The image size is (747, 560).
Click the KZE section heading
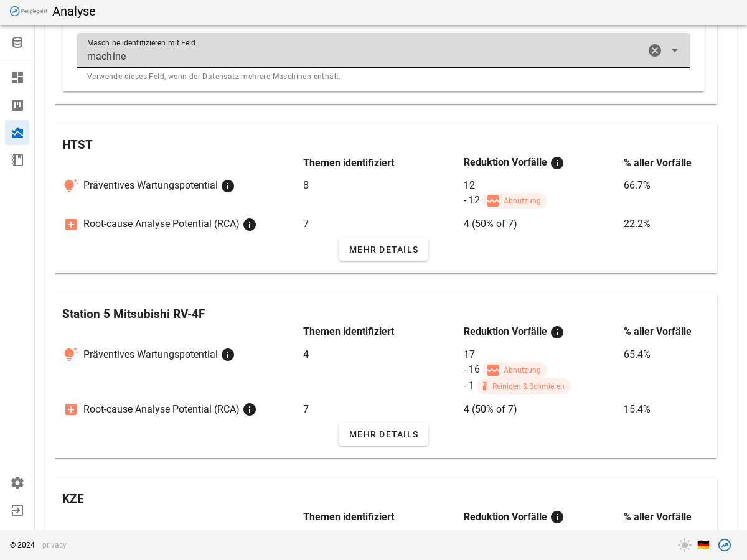point(73,499)
